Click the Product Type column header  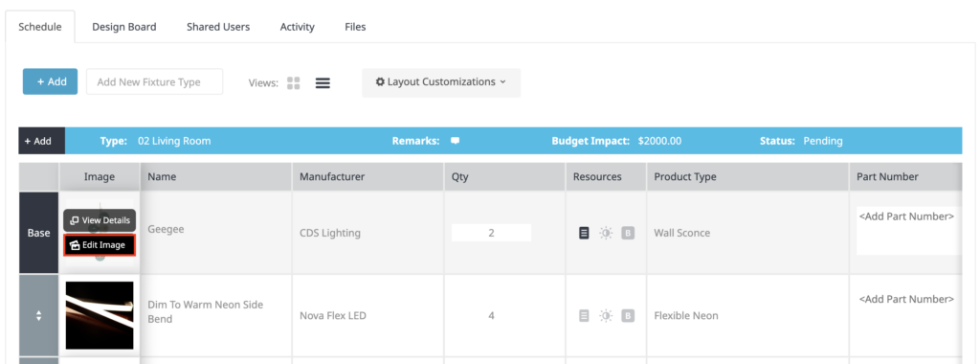(x=747, y=177)
